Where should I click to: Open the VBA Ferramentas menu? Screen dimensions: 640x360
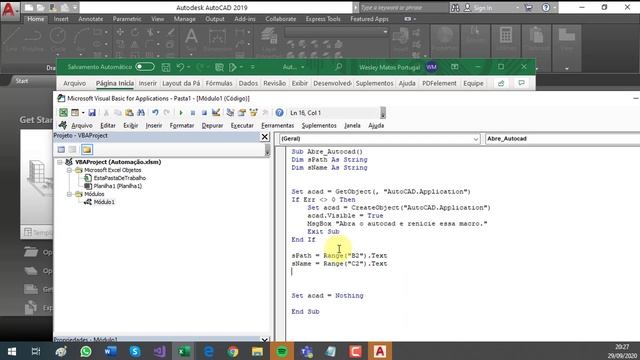278,125
